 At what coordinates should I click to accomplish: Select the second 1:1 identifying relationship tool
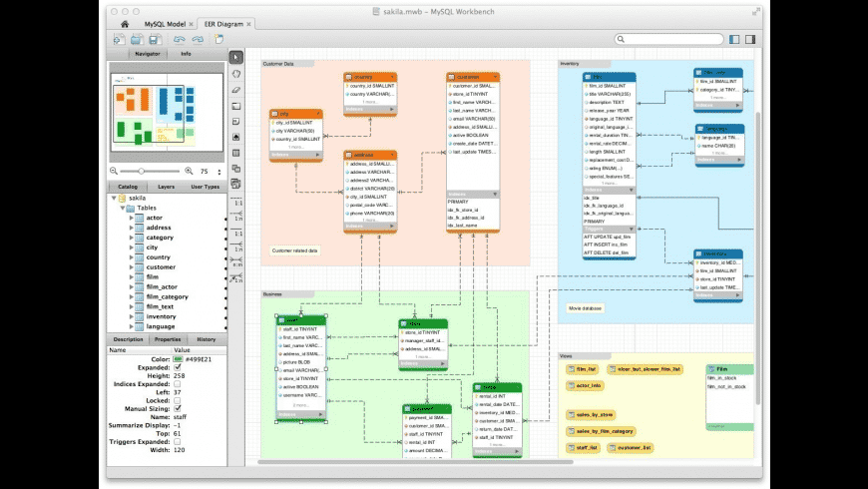point(236,234)
